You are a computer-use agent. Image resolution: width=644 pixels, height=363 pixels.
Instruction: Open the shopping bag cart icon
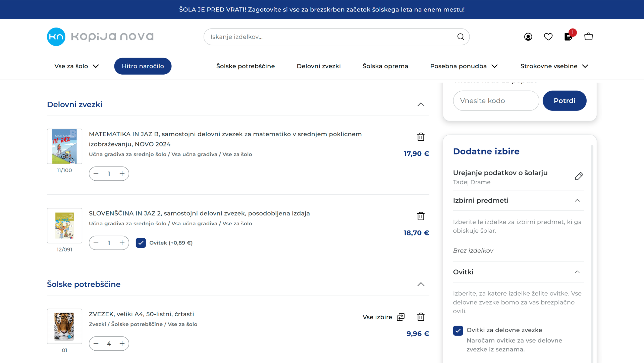(x=588, y=37)
